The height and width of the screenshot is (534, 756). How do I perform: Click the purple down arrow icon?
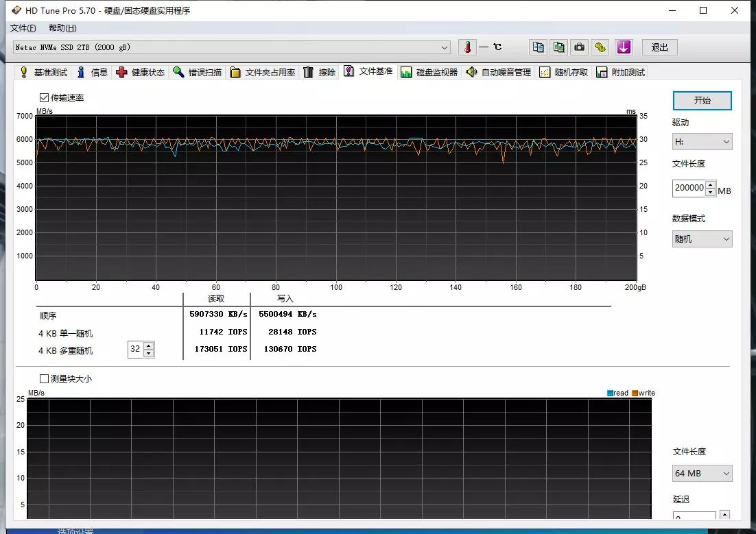[623, 47]
